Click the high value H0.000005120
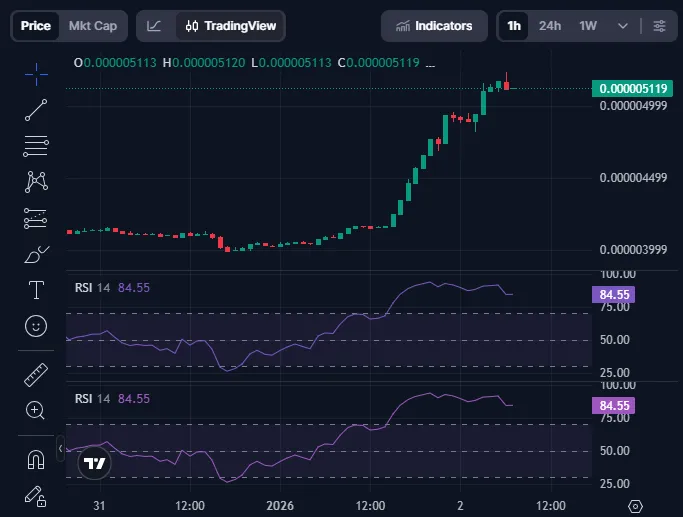This screenshot has height=517, width=683. (x=204, y=63)
